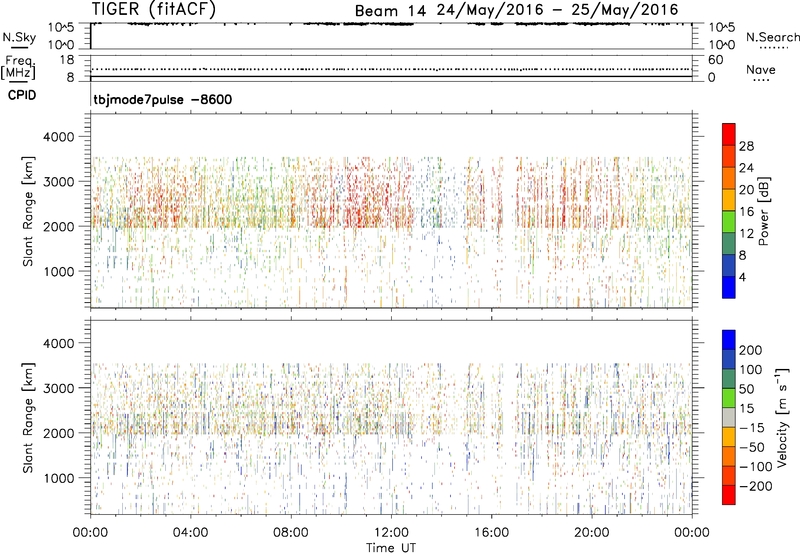Click the '50' label on the Velocity scale
Viewport: 800px width, 554px height.
click(x=746, y=389)
